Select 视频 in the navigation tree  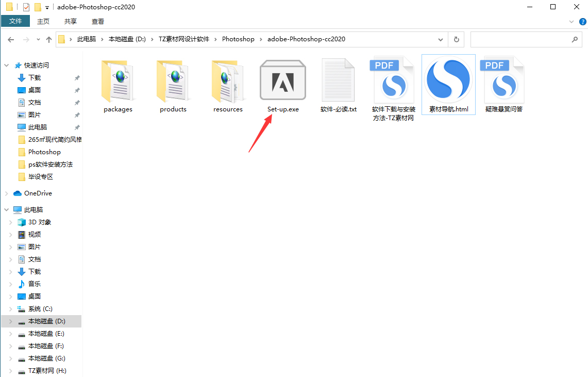[29, 235]
